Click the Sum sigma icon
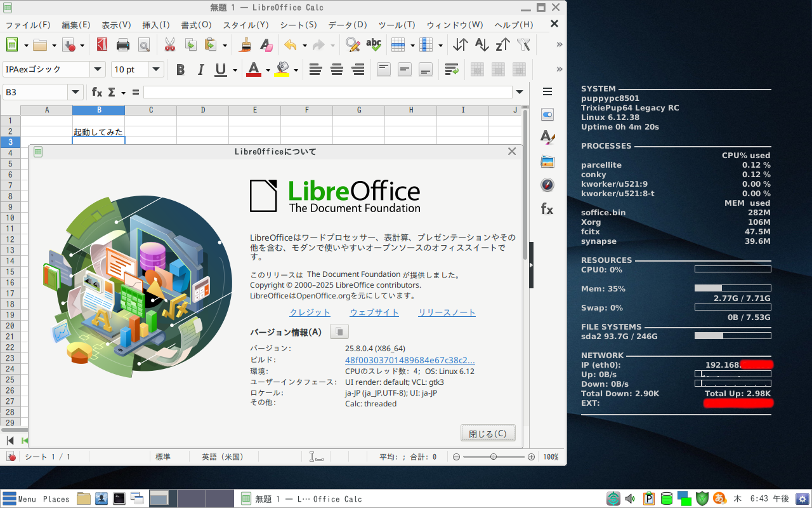This screenshot has width=812, height=508. tap(112, 92)
